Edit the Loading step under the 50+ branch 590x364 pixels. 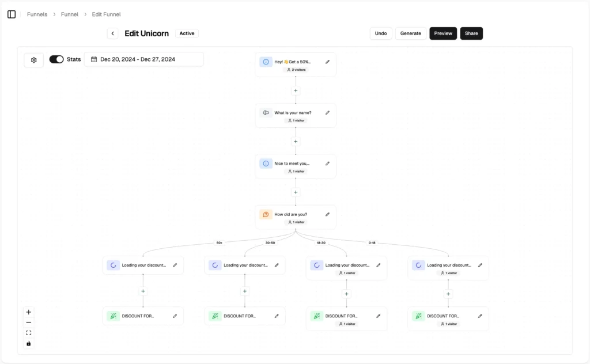click(175, 265)
